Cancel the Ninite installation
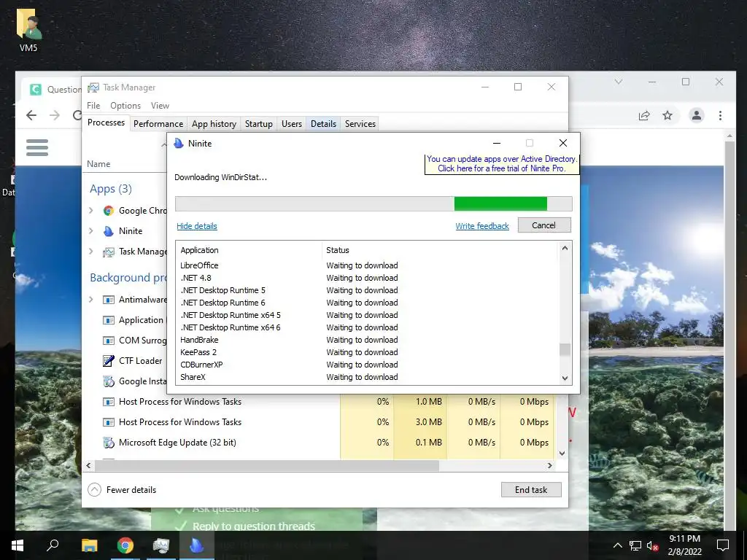 pyautogui.click(x=544, y=225)
